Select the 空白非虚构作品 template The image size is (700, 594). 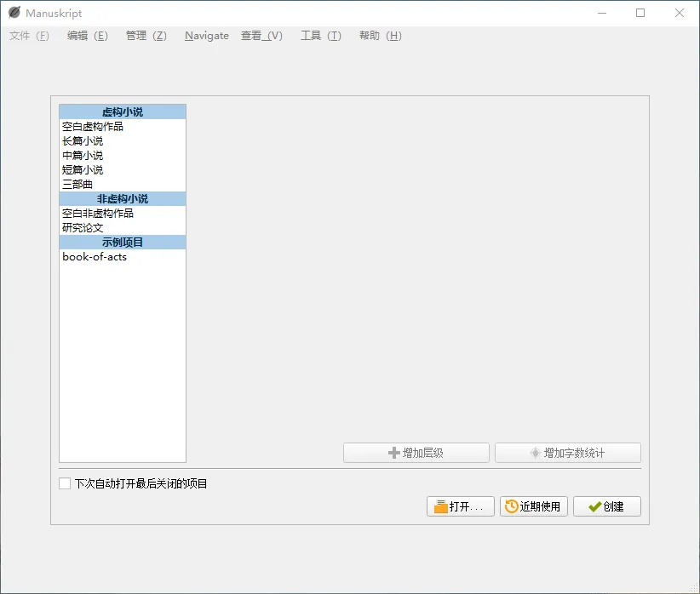click(123, 214)
